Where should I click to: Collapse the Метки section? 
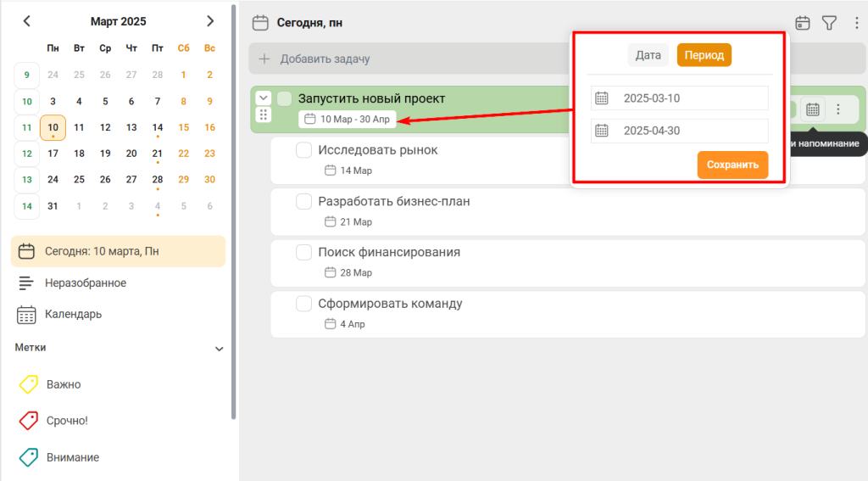click(219, 349)
